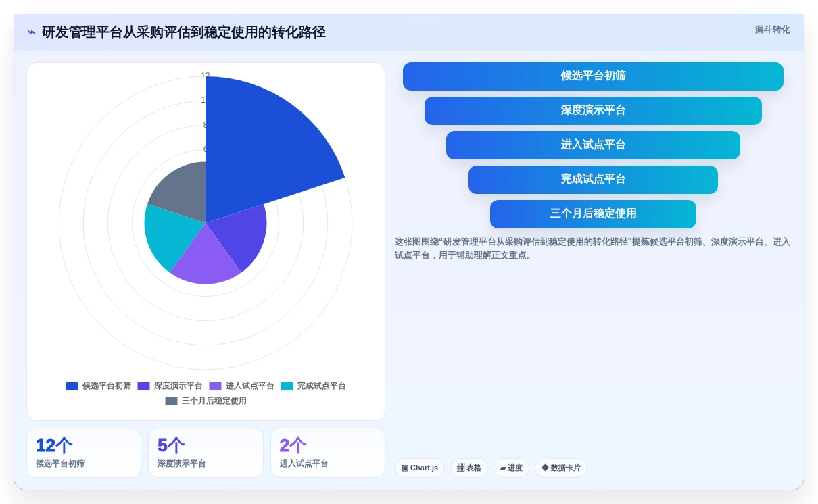Click the Chart.js tag chip
Screen dimensions: 818x504
pos(420,468)
